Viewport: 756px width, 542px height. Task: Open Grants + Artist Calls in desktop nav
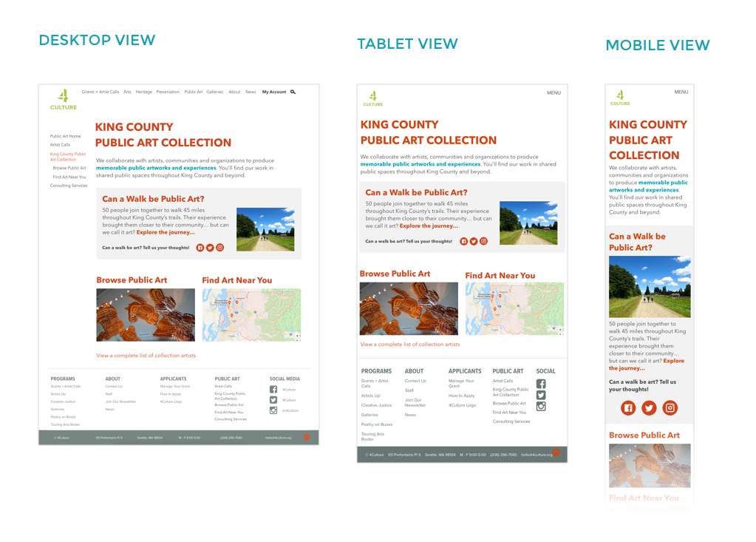pos(101,92)
